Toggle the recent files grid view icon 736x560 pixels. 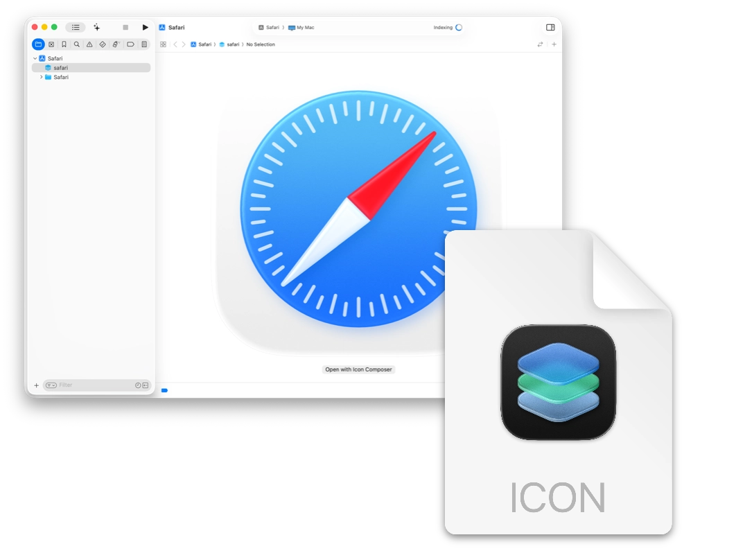(x=162, y=44)
